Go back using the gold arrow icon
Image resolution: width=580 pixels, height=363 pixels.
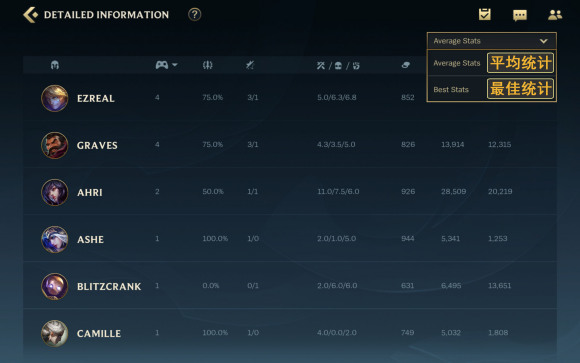coord(30,15)
